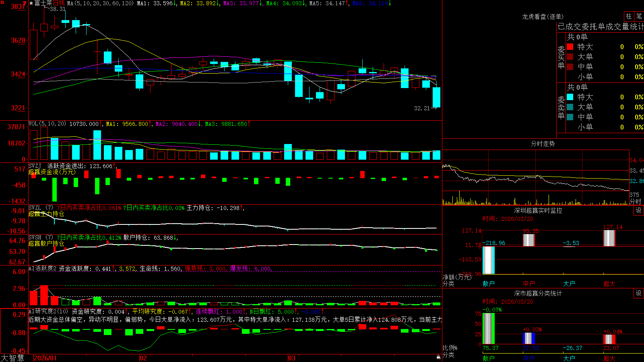Click the 资金研究度: 0.004 readout
The image size is (644, 362).
(100, 311)
